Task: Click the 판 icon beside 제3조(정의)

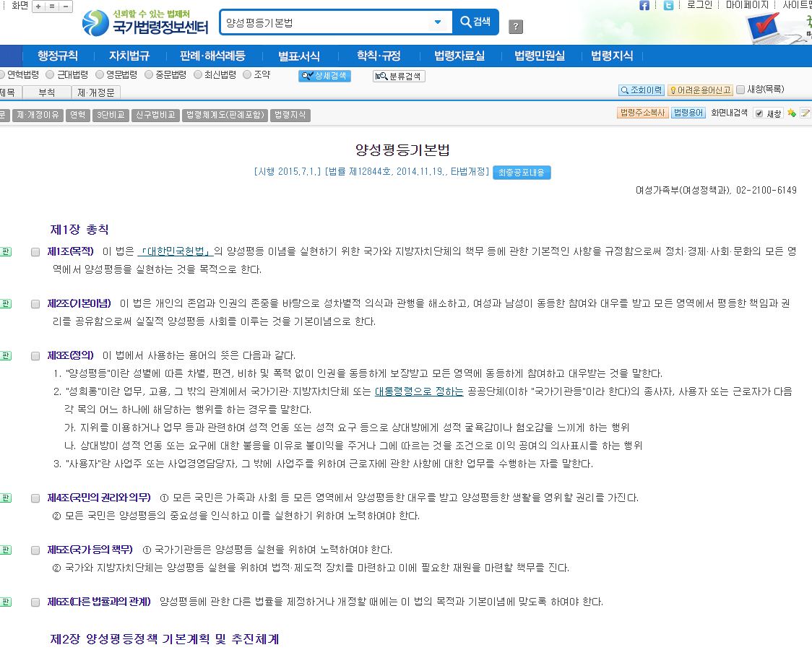Action: (x=7, y=354)
